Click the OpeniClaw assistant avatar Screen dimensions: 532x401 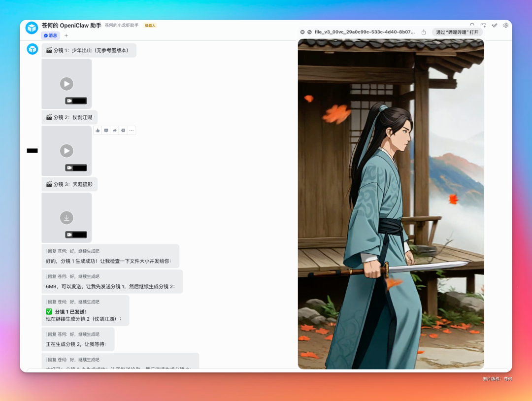(31, 28)
